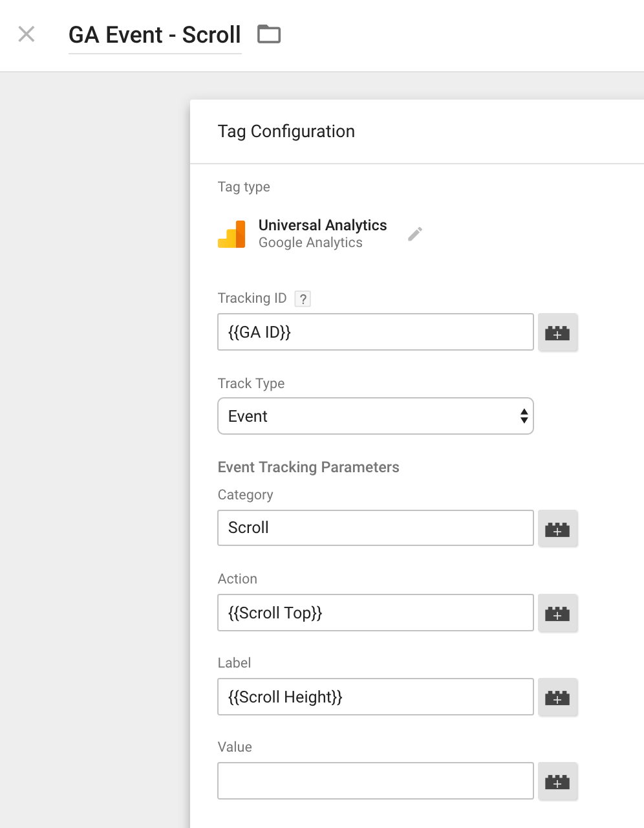Insert variable for Category field
The width and height of the screenshot is (644, 828).
tap(557, 528)
